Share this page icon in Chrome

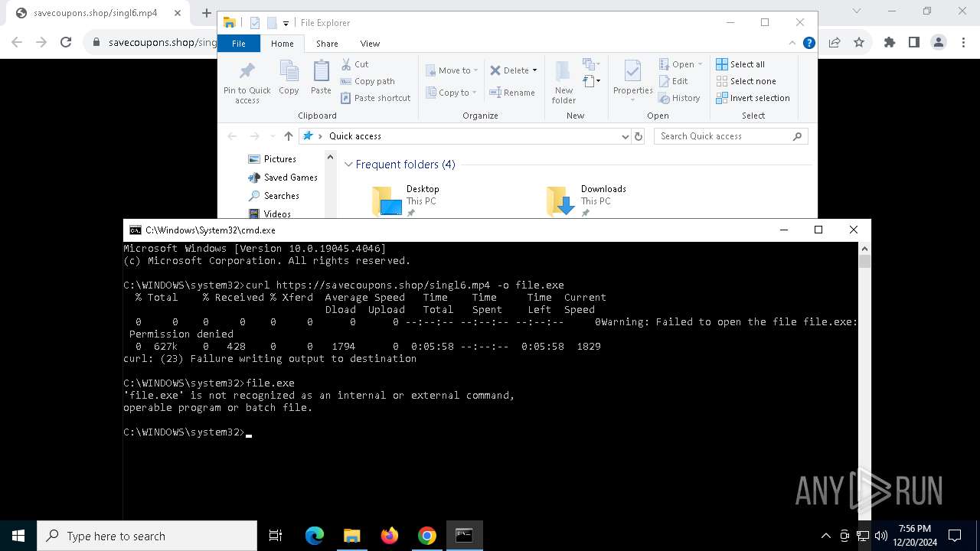pyautogui.click(x=835, y=43)
